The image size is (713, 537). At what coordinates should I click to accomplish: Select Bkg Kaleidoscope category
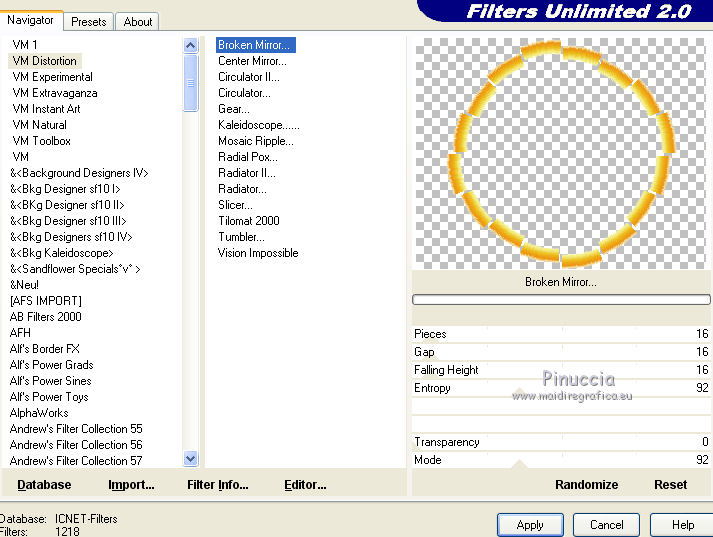(61, 253)
